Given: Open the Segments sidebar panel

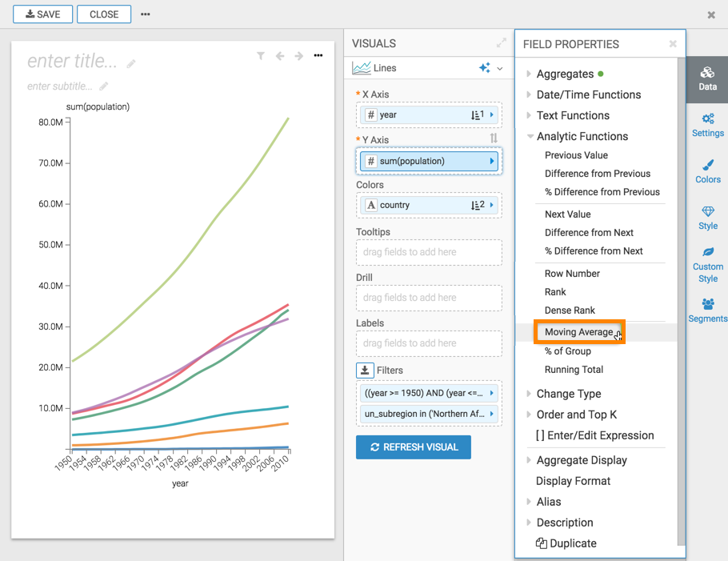Looking at the screenshot, I should [707, 310].
